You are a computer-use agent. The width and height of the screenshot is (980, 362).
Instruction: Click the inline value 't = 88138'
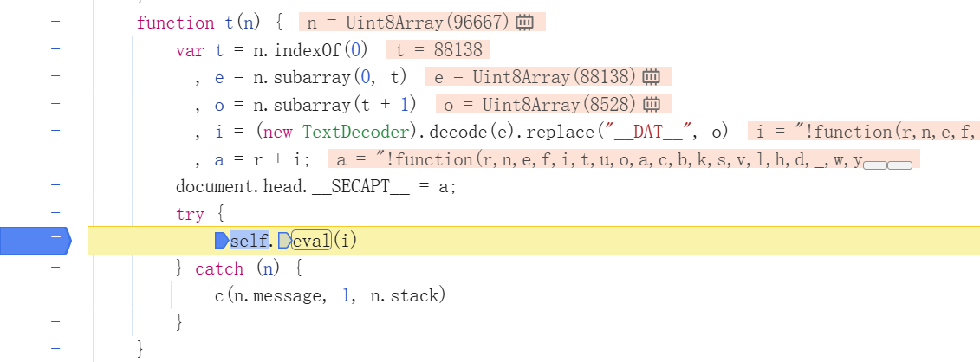438,50
